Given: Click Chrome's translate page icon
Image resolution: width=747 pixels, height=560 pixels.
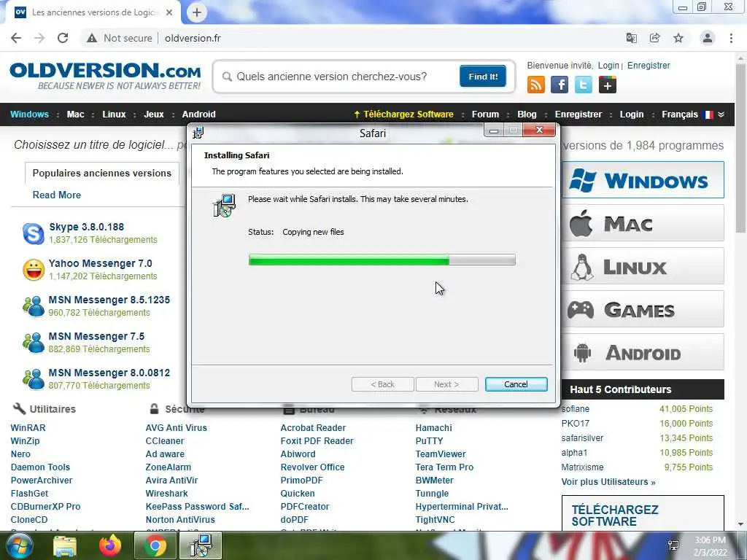Looking at the screenshot, I should coord(632,38).
